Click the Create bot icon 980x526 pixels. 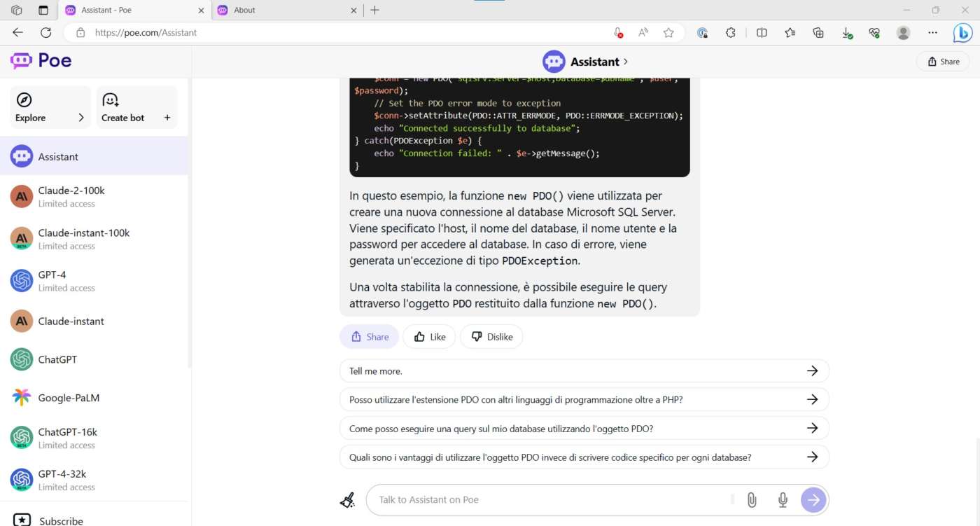[x=111, y=99]
